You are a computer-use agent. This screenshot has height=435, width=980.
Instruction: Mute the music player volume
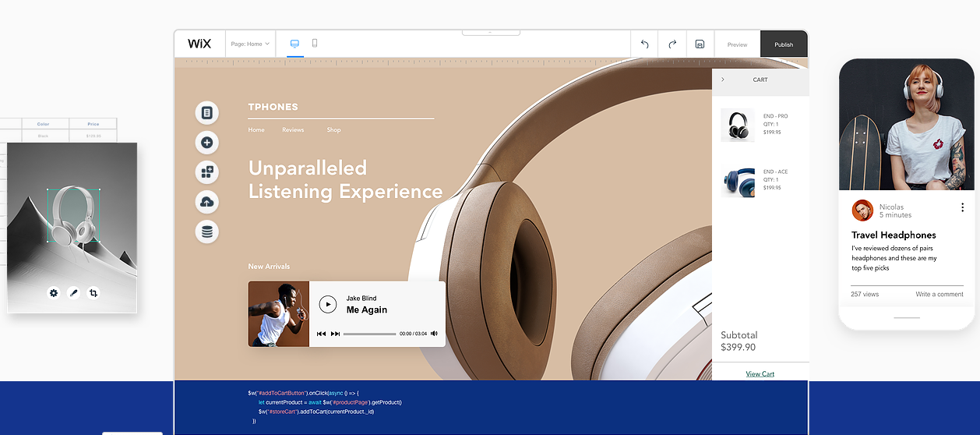click(434, 334)
